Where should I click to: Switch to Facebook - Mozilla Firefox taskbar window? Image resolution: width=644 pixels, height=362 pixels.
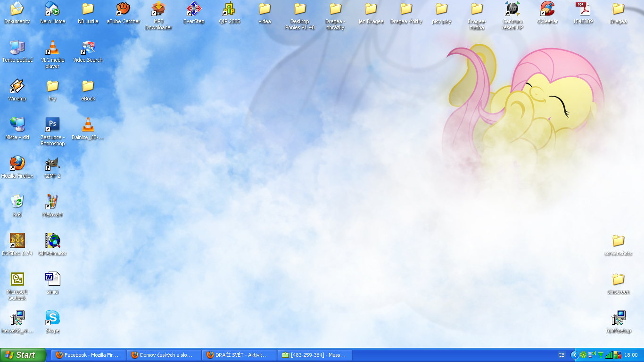89,355
